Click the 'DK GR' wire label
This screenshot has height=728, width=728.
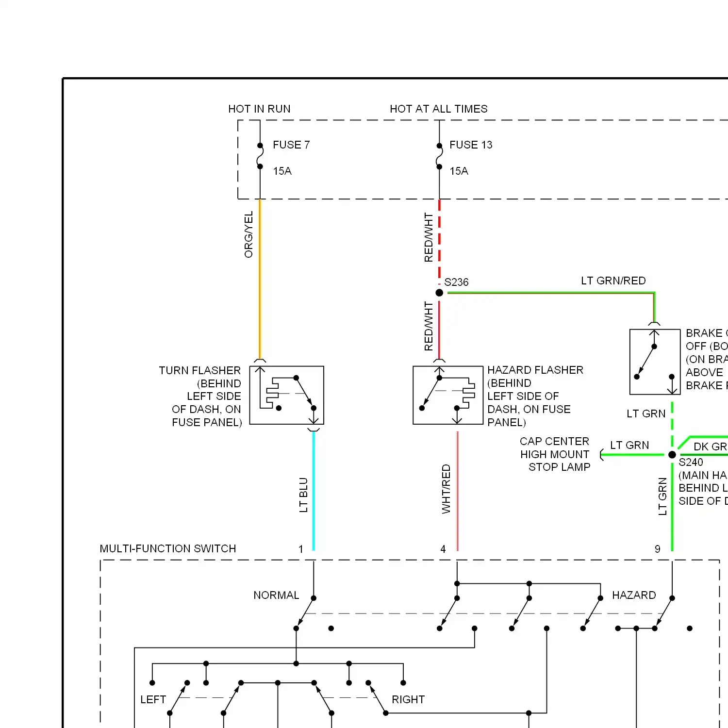click(711, 447)
